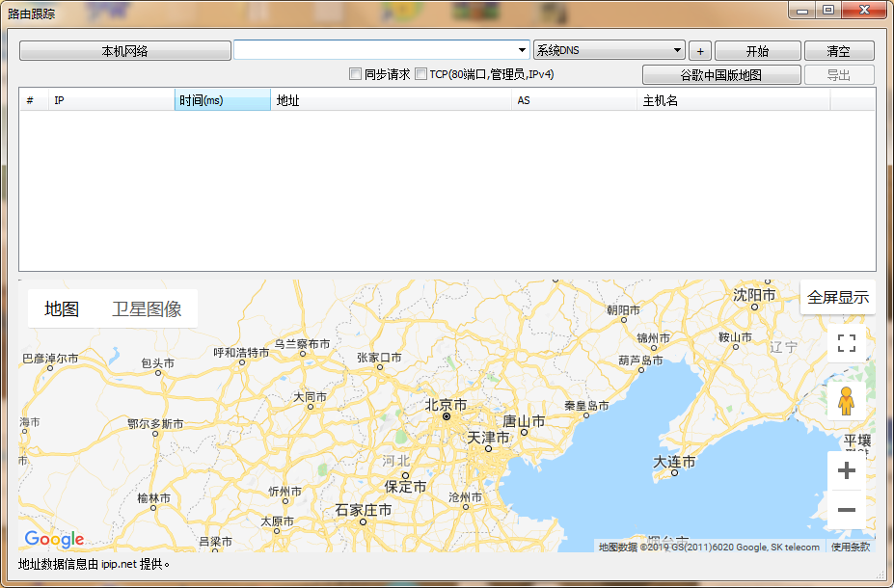Click the 本机网络 button
The image size is (894, 588).
tap(124, 51)
